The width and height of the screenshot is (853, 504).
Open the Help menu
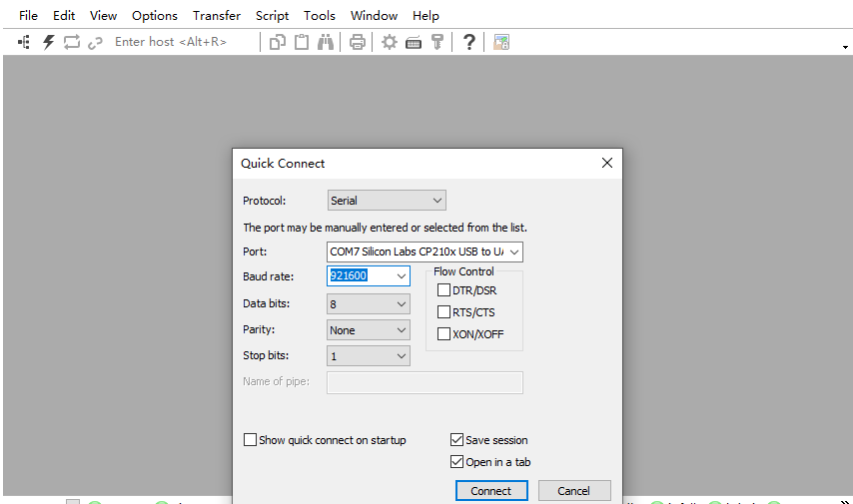[426, 16]
